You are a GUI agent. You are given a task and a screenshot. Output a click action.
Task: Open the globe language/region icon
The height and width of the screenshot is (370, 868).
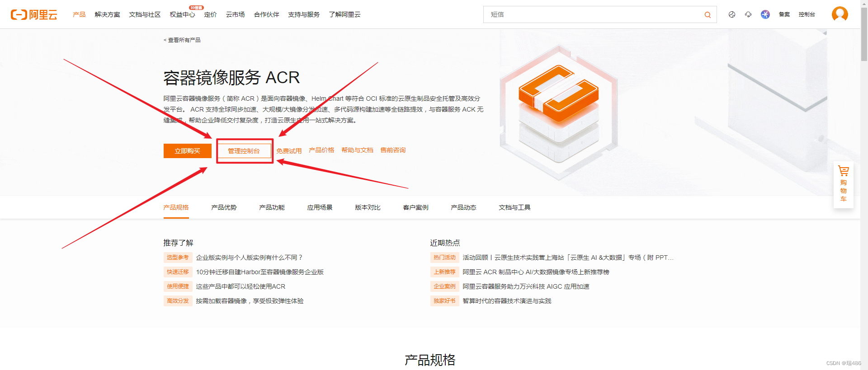pos(732,14)
